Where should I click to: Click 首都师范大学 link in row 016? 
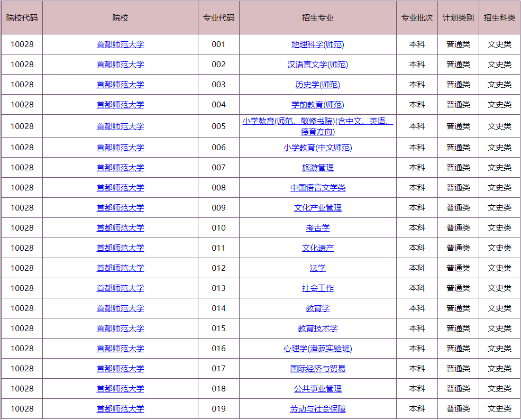120,349
